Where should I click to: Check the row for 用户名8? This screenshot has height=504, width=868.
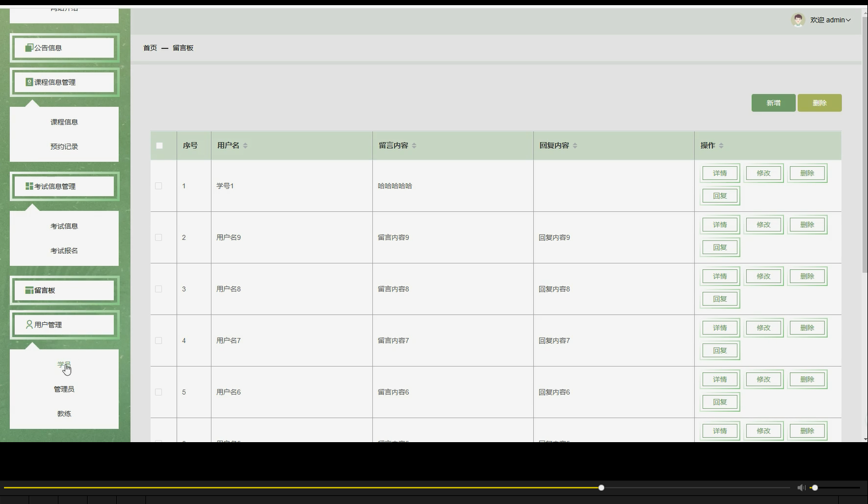click(x=159, y=289)
